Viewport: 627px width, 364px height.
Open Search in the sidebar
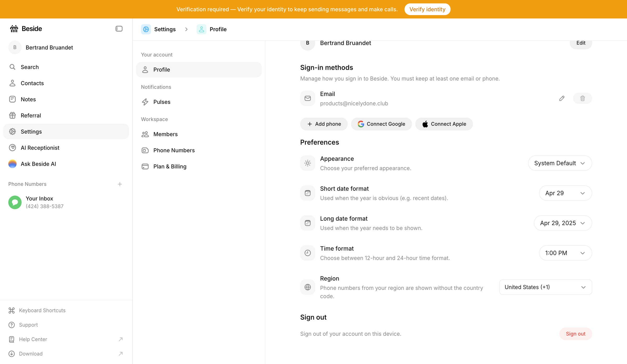coord(66,67)
